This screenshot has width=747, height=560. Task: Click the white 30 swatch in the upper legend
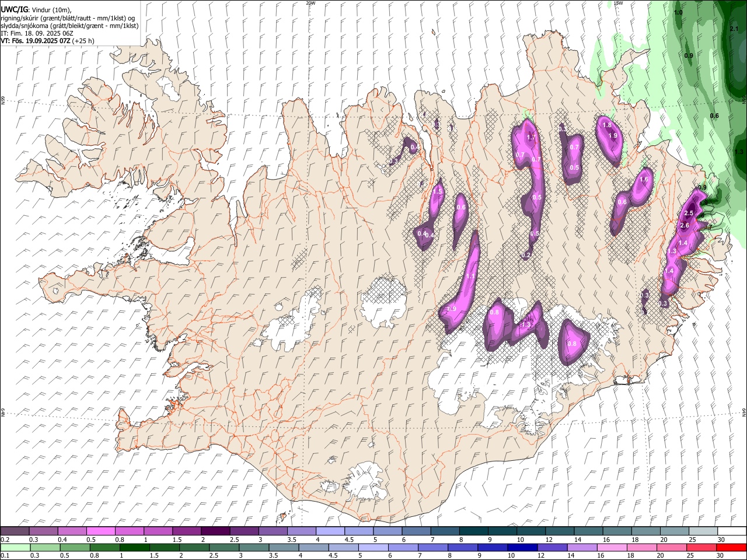point(732,531)
